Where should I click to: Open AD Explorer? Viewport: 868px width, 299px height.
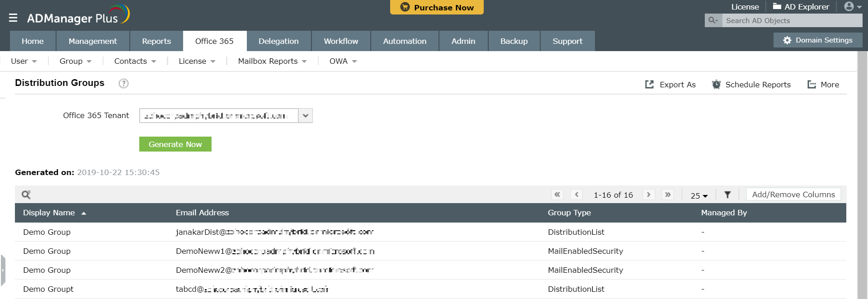pyautogui.click(x=801, y=7)
